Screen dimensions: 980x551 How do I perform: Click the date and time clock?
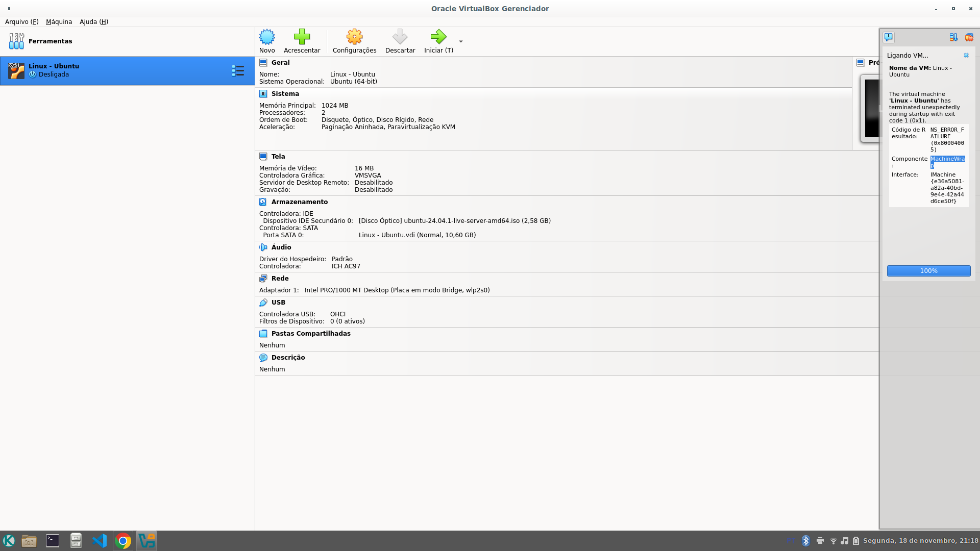pos(920,540)
